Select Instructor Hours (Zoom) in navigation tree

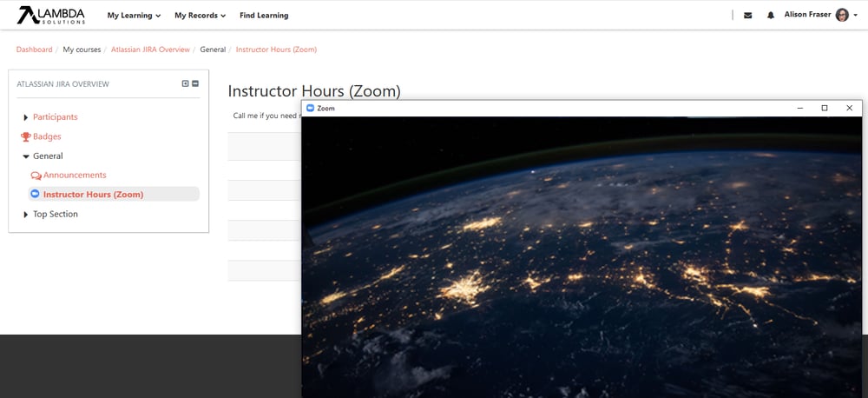(94, 194)
